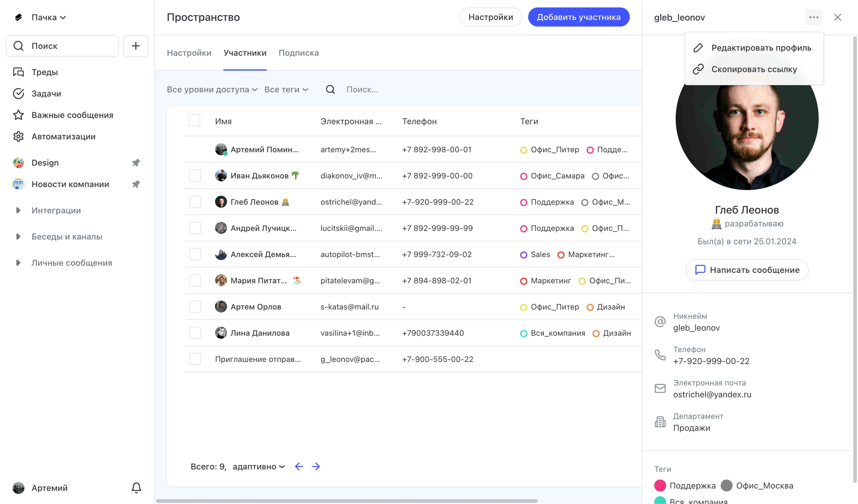858x504 pixels.
Task: Unpin the Design channel with its pin icon
Action: pyautogui.click(x=136, y=163)
